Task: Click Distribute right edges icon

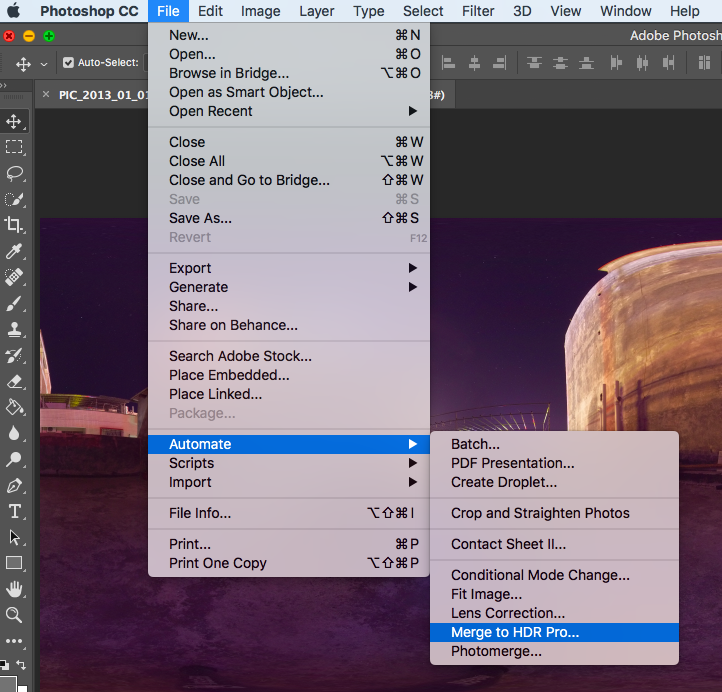Action: click(669, 63)
